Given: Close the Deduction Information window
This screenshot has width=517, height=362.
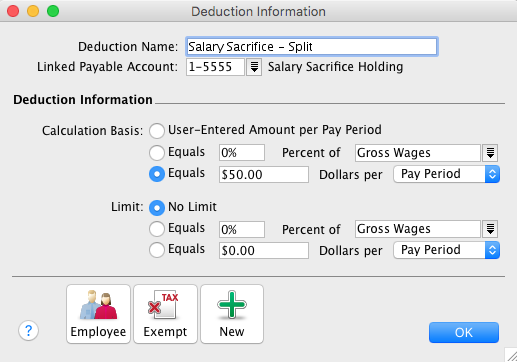Looking at the screenshot, I should 13,11.
